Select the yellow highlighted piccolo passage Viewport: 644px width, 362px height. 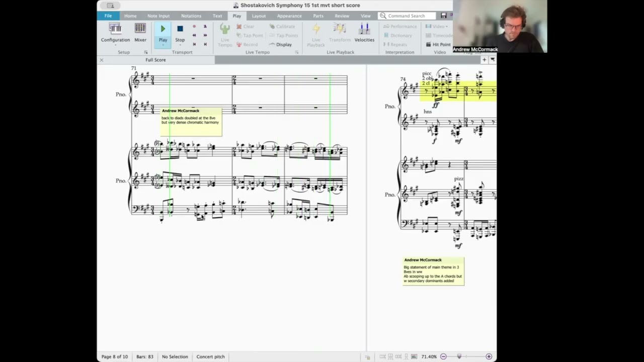[x=458, y=90]
